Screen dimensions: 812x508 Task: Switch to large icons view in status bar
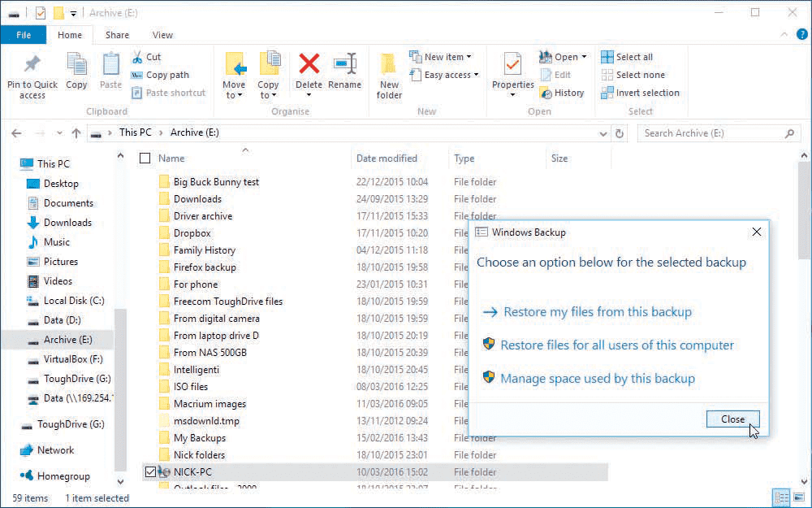tap(797, 497)
